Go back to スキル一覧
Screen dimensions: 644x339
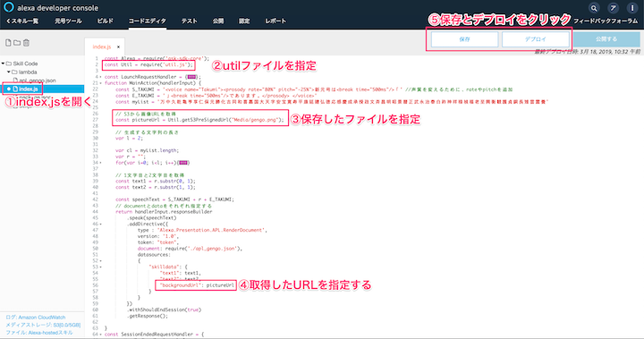click(22, 21)
